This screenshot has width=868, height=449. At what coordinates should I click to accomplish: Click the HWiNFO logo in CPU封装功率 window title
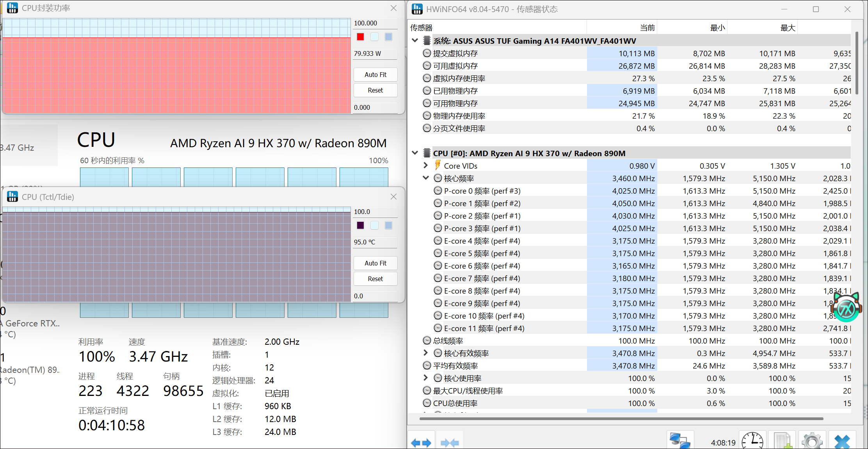(12, 8)
